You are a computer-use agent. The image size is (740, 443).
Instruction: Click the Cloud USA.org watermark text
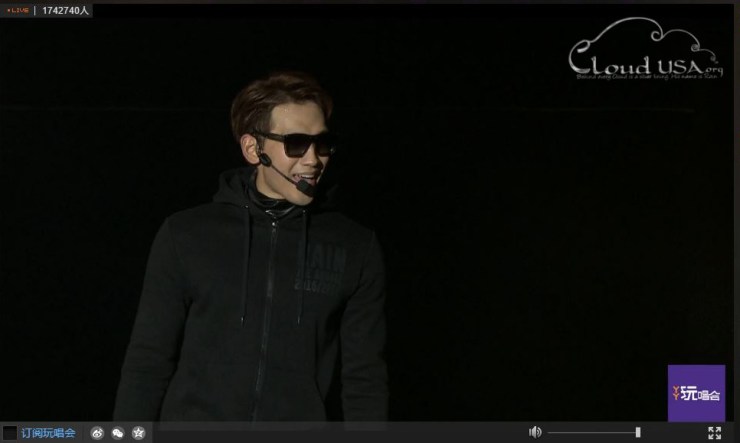pyautogui.click(x=640, y=62)
